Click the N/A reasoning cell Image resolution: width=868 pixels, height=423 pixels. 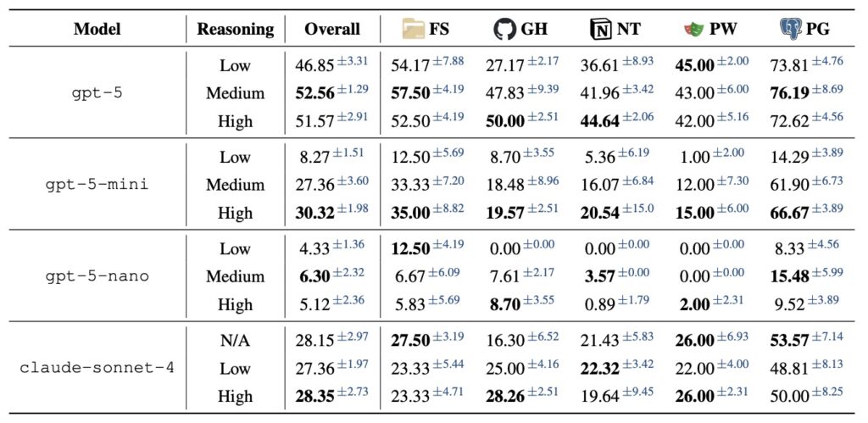(x=236, y=340)
